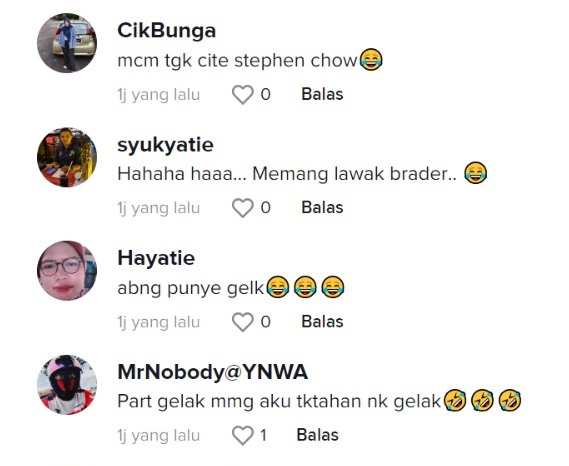569x466 pixels.
Task: Reply to CikBunga via Balas
Action: coord(322,94)
